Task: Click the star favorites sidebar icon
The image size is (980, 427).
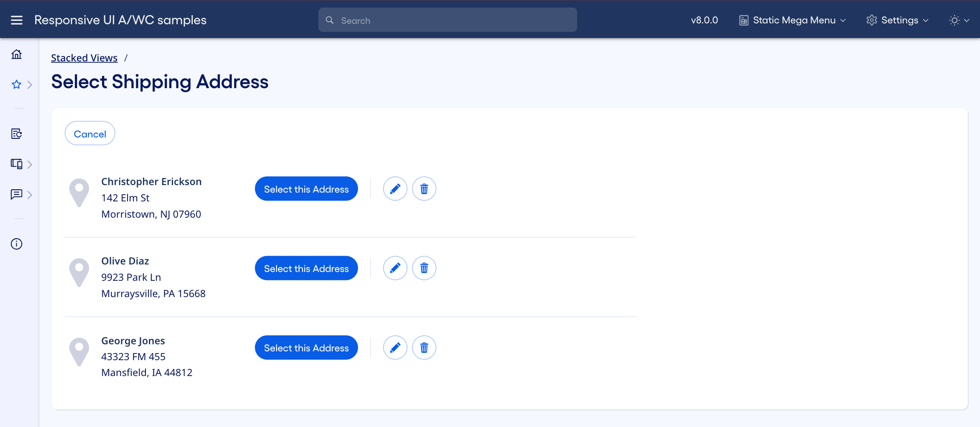Action: [17, 85]
